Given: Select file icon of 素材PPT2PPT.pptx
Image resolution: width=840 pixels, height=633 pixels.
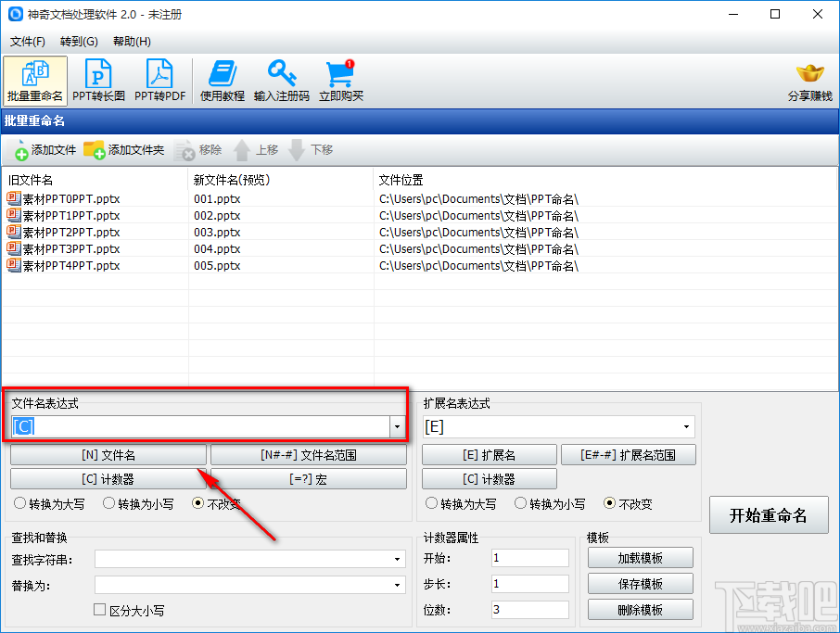Looking at the screenshot, I should pyautogui.click(x=14, y=232).
